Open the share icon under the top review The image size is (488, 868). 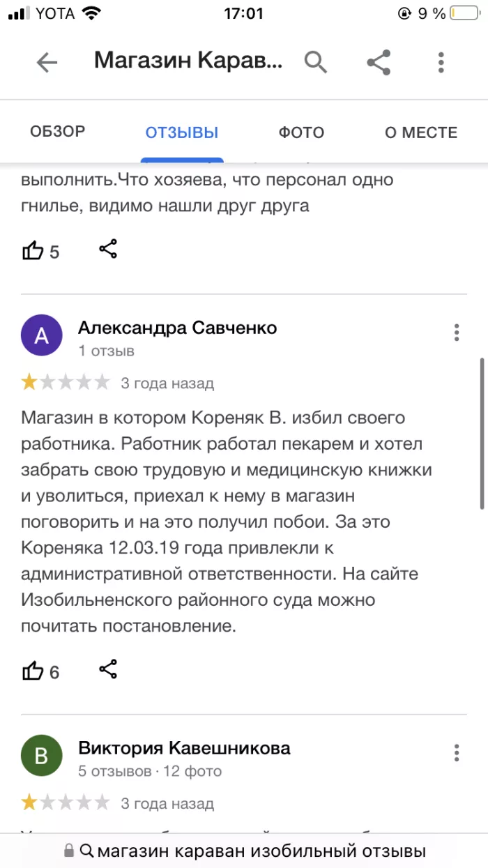pyautogui.click(x=108, y=250)
